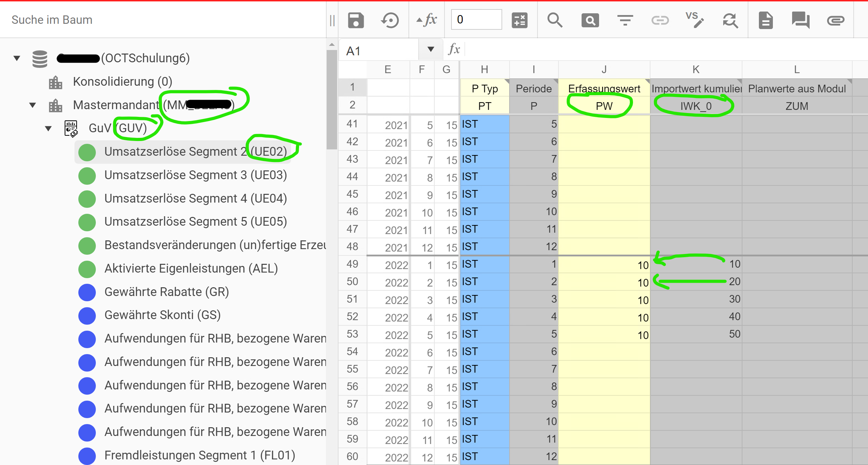This screenshot has height=465, width=868.
Task: Open Konsolidierung (0) tree item
Action: tap(122, 82)
